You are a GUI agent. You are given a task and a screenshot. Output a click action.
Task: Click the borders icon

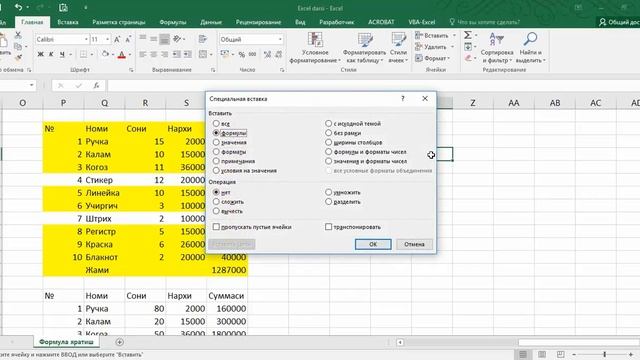[83, 54]
